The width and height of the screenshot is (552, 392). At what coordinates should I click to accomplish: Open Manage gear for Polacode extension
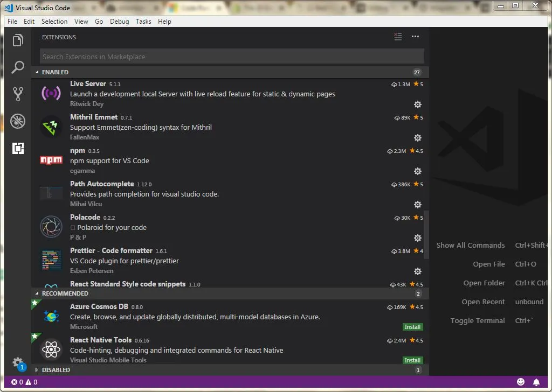(418, 238)
